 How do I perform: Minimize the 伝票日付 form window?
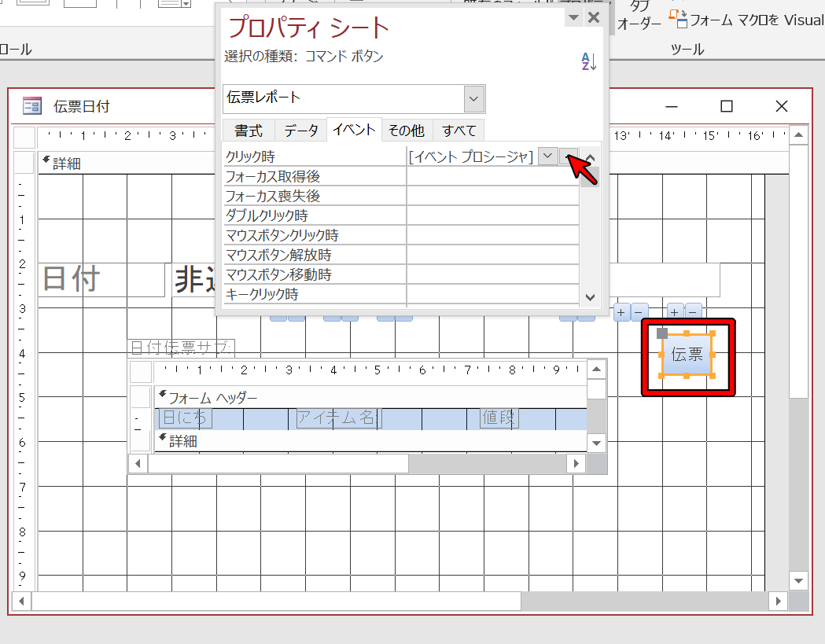click(672, 106)
